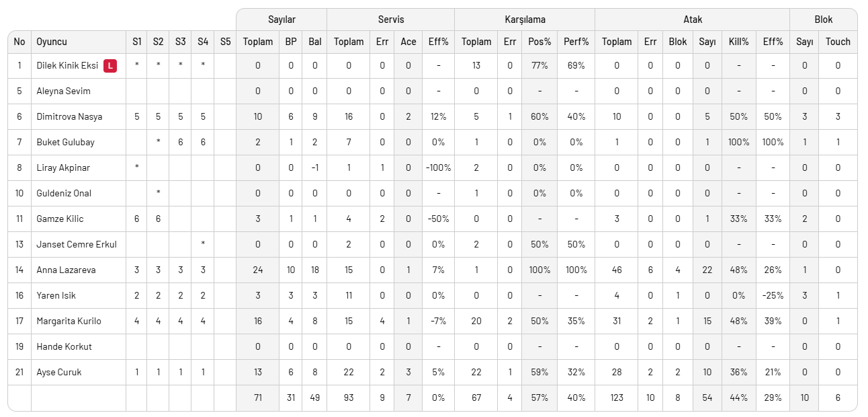Click the Bal column header
Screen dimensions: 868x417
point(315,42)
